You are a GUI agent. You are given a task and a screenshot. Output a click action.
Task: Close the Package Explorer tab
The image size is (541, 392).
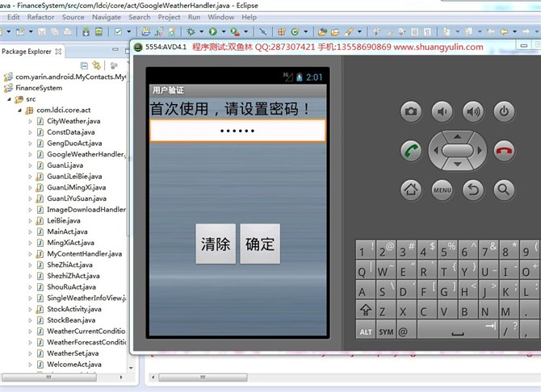click(x=59, y=52)
